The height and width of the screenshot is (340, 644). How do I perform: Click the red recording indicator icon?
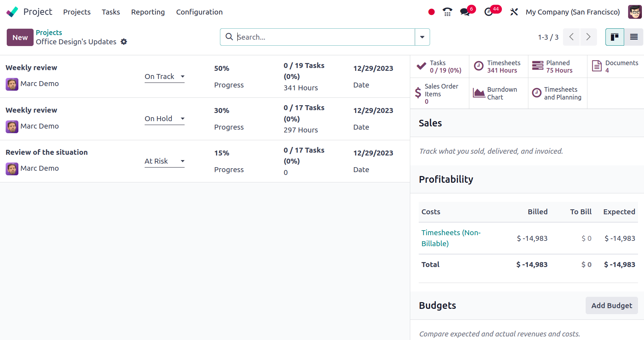point(431,12)
